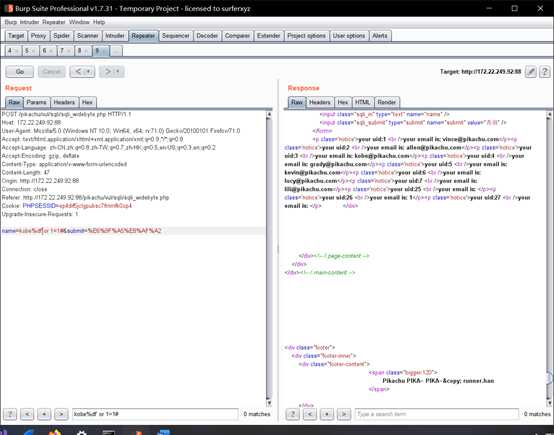This screenshot has width=554, height=435.
Task: Go forward with the history forward arrow
Action: coord(107,72)
